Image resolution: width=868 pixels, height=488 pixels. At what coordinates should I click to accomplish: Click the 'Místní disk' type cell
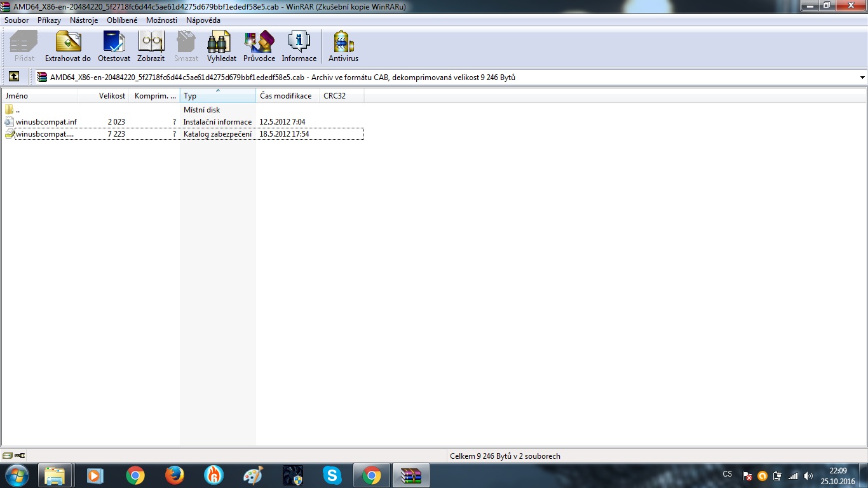pos(201,110)
